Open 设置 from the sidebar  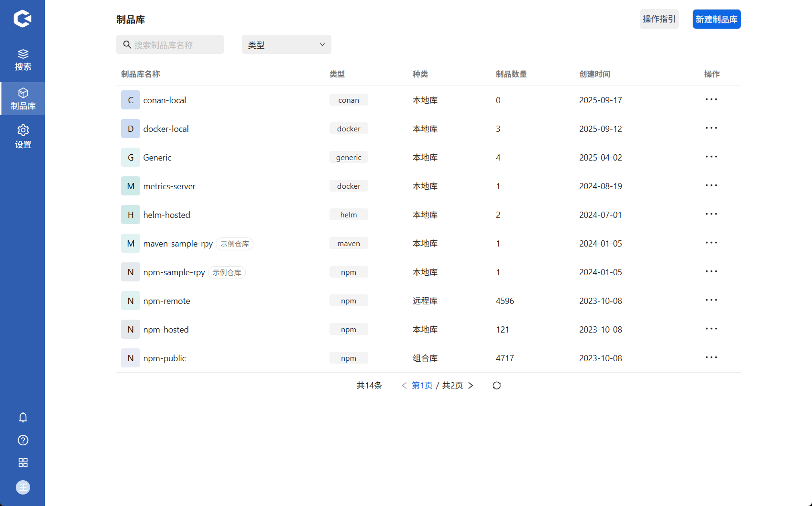click(22, 136)
